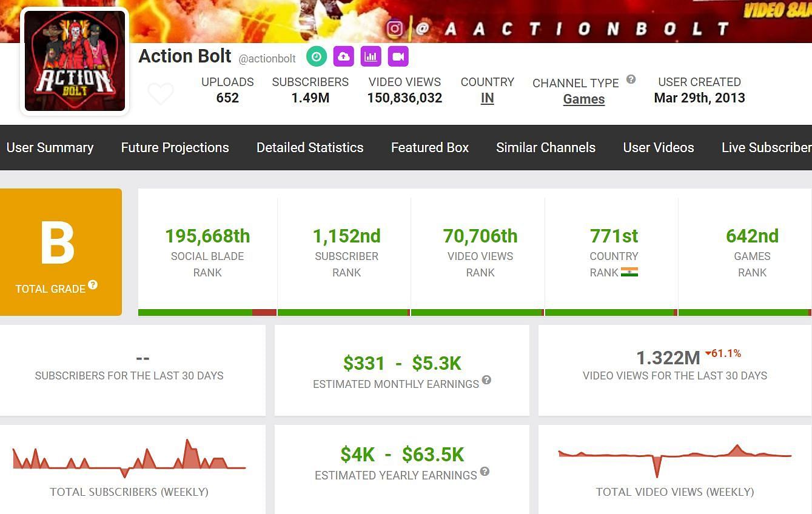812x514 pixels.
Task: Go to the Similar Channels tab
Action: (546, 147)
